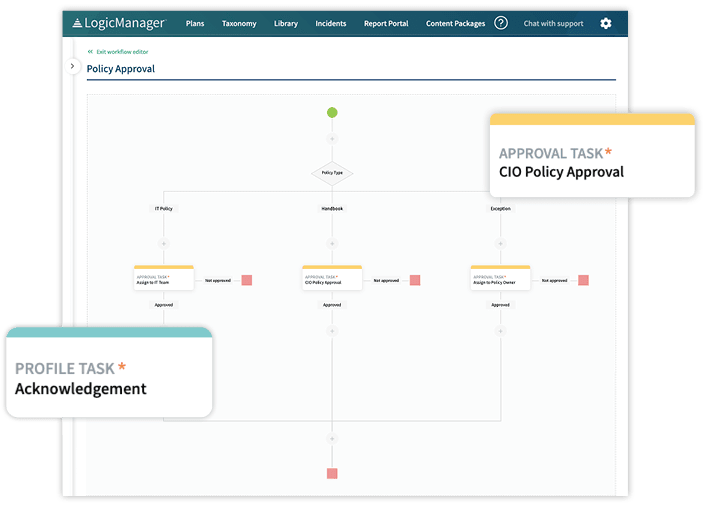Click Not approved label beside Assign to Policy Owner
The image size is (705, 505).
(554, 281)
